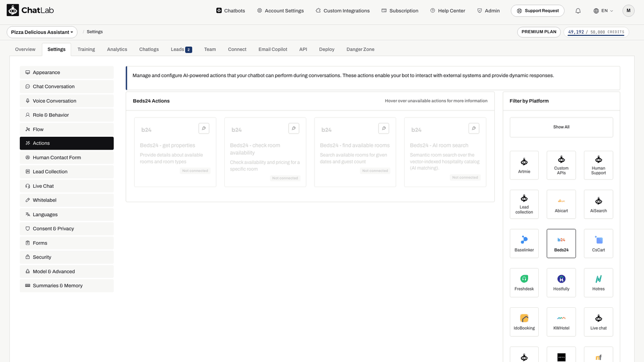Open the M user avatar menu
Screen dimensions: 644x362
coord(628,11)
